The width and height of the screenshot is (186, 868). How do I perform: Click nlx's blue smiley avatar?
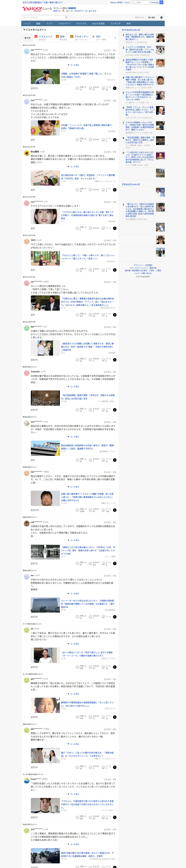tap(26, 52)
